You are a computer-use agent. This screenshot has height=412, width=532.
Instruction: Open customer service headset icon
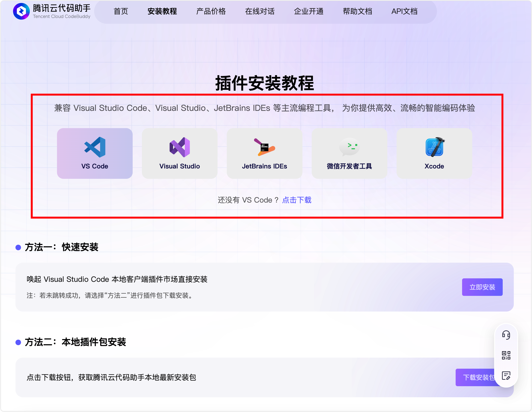click(x=506, y=335)
